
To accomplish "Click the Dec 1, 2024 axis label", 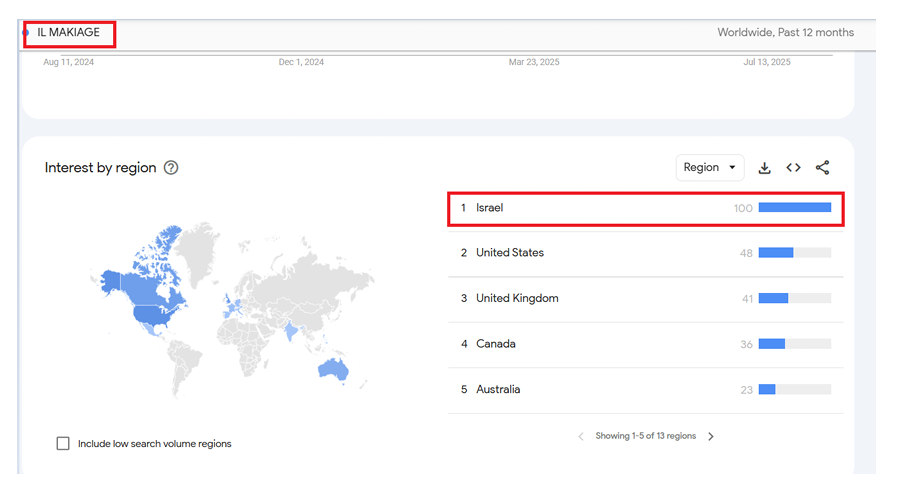I will click(x=301, y=62).
